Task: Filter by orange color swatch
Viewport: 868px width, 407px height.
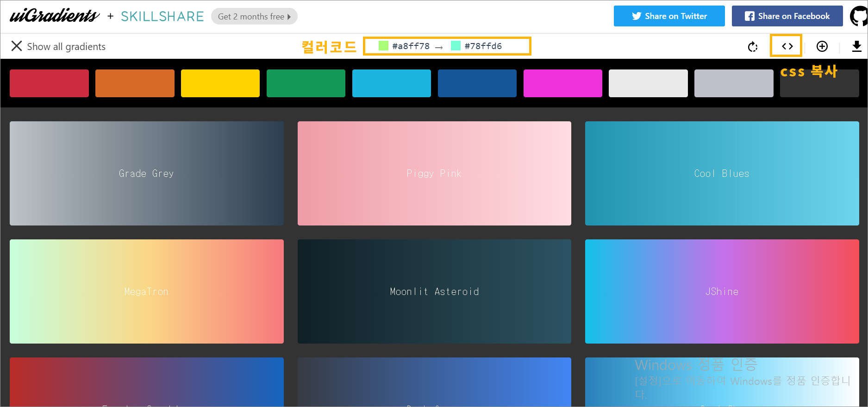Action: click(135, 83)
